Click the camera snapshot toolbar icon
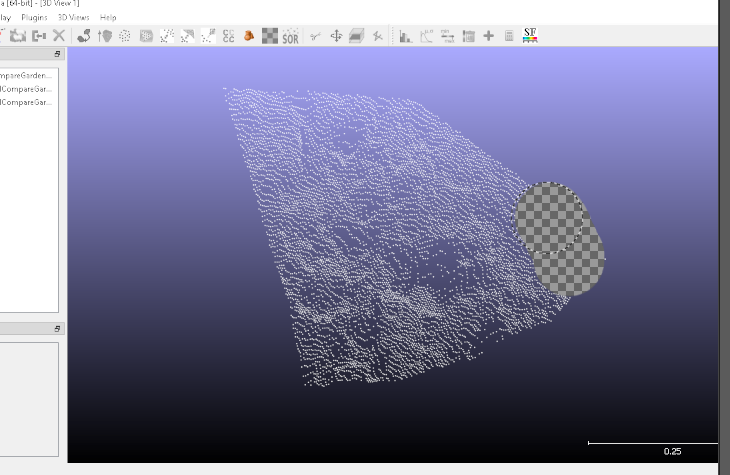730x475 pixels. [x=17, y=36]
